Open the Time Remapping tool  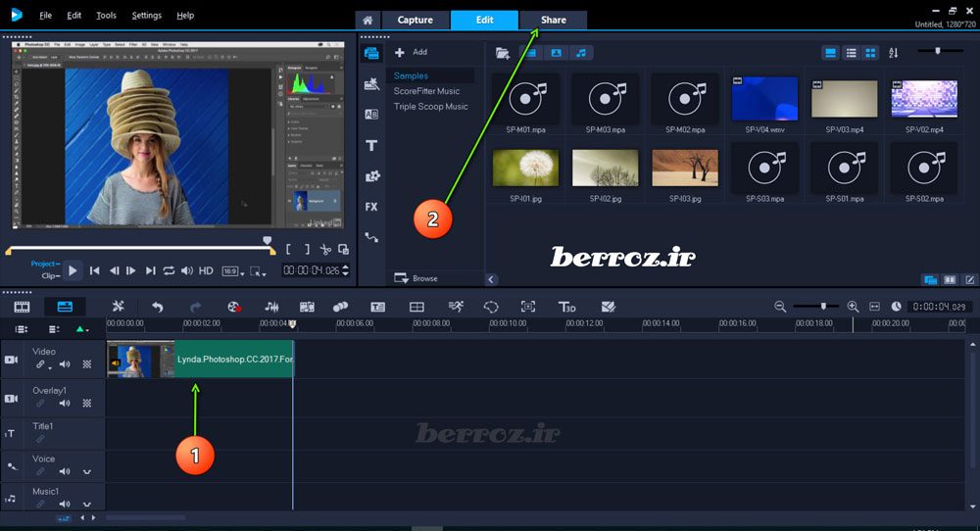pyautogui.click(x=456, y=306)
